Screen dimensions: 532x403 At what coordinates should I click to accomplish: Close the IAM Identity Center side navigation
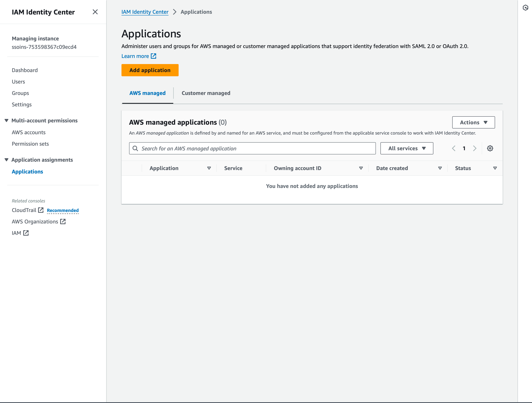tap(95, 12)
